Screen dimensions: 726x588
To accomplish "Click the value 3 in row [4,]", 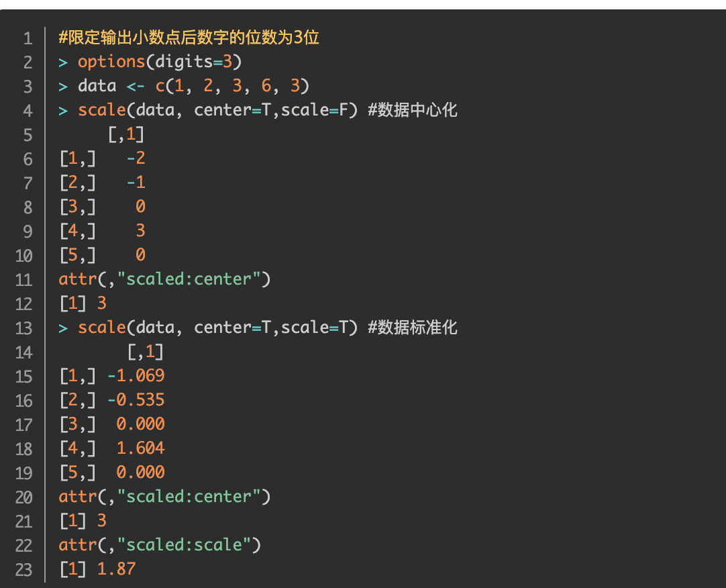I will pyautogui.click(x=141, y=231).
